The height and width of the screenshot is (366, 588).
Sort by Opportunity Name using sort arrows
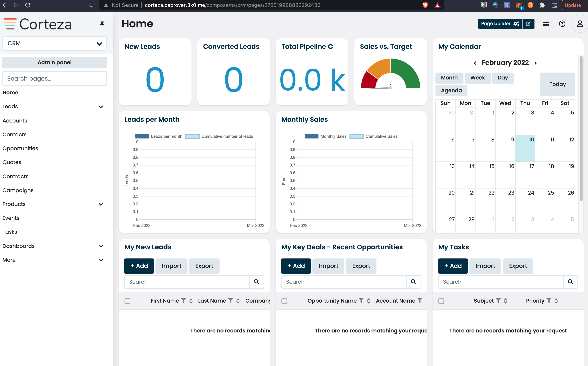click(x=368, y=301)
